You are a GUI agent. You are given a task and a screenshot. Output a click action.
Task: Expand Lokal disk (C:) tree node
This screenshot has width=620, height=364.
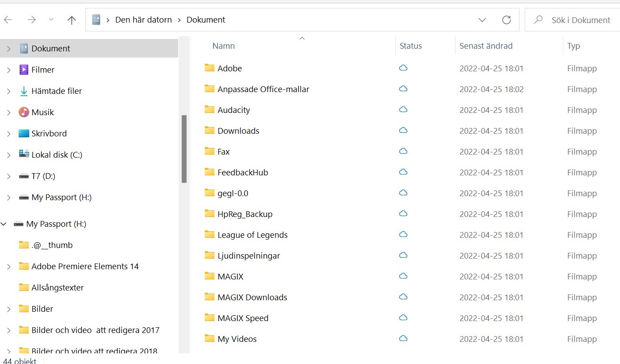pyautogui.click(x=8, y=155)
